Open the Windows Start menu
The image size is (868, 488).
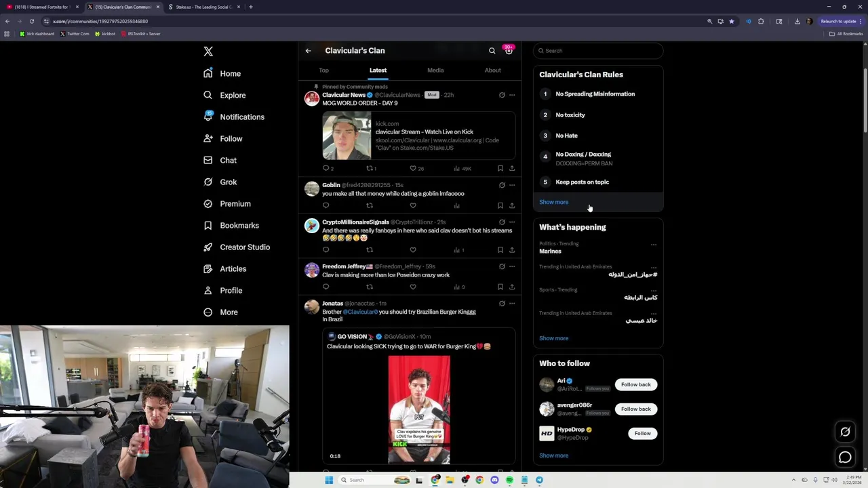(329, 480)
